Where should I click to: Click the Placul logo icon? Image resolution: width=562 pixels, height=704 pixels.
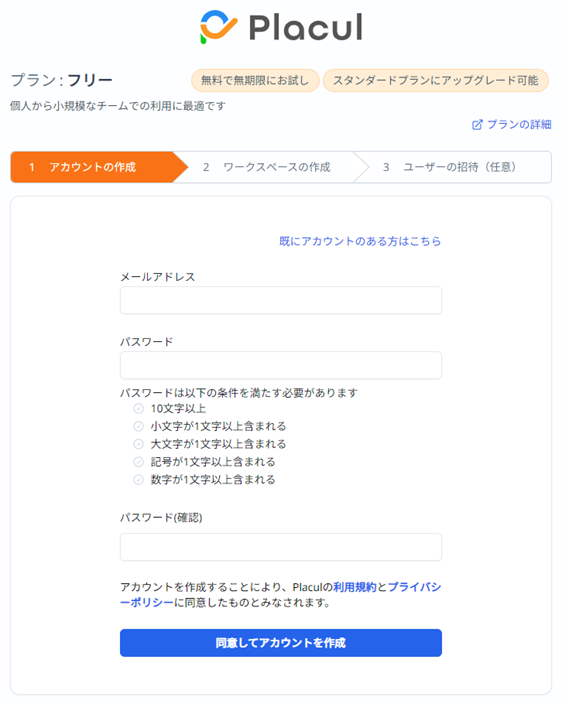[x=218, y=27]
